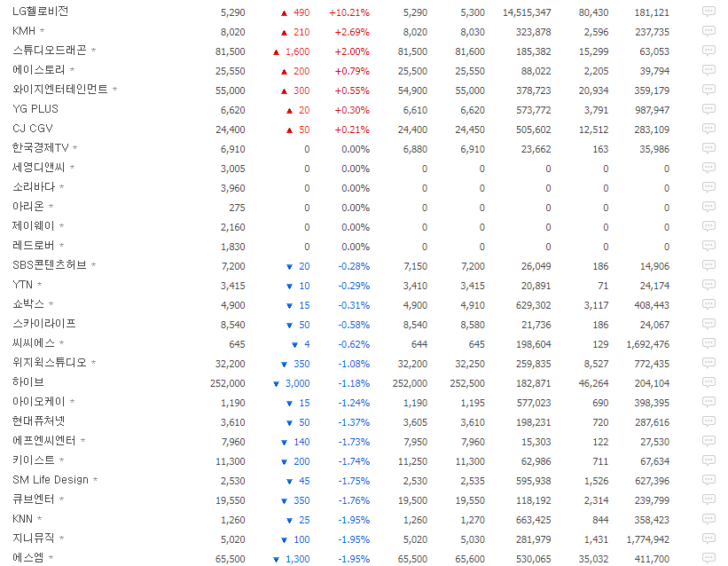
Task: Open discussion icon for 아리온 row
Action: click(708, 207)
